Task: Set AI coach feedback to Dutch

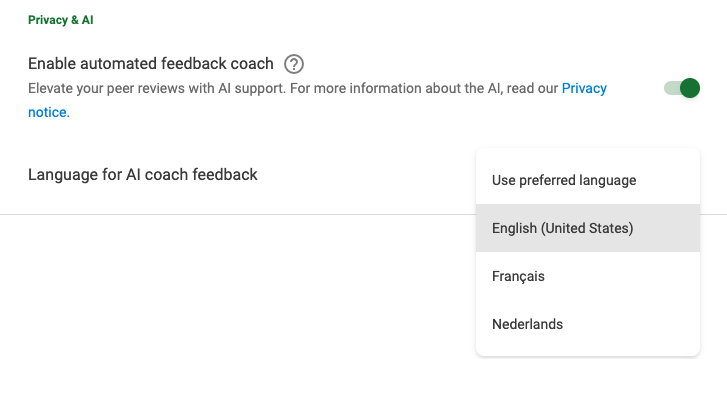Action: 588,324
